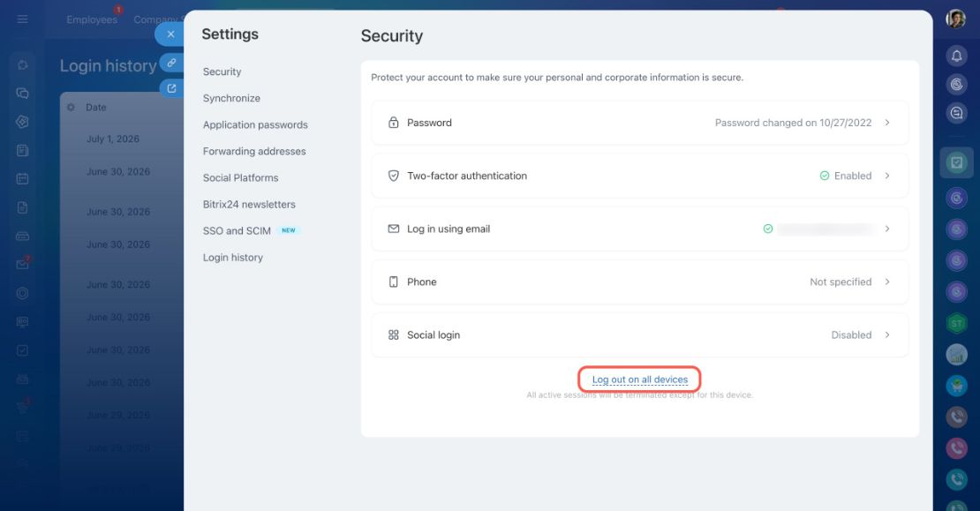Click the July 1, 2026 login history row

tap(112, 139)
